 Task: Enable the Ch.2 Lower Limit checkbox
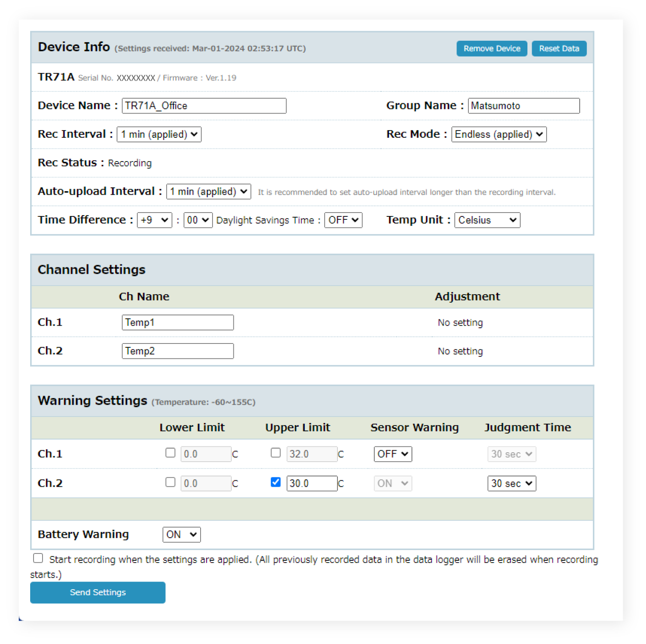(x=170, y=482)
